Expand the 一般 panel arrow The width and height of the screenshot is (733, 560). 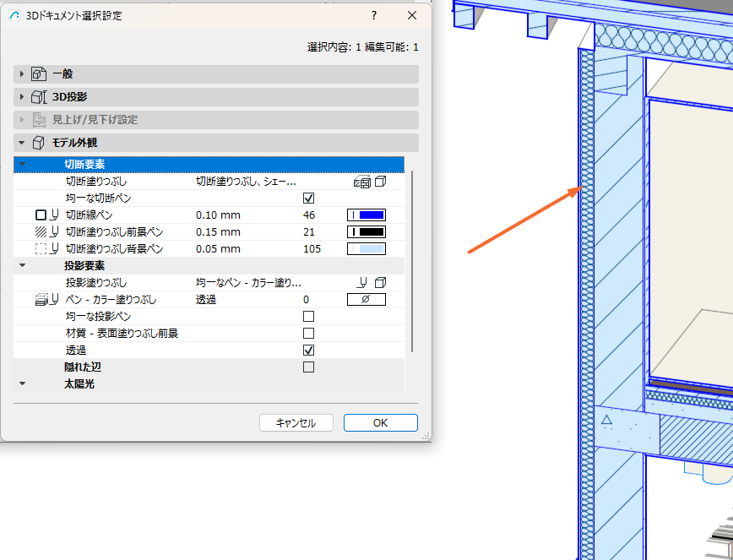(21, 73)
